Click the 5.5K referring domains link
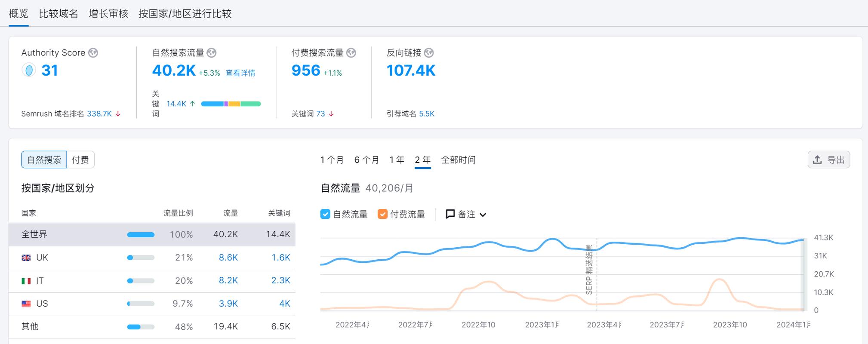868x344 pixels. tap(427, 114)
